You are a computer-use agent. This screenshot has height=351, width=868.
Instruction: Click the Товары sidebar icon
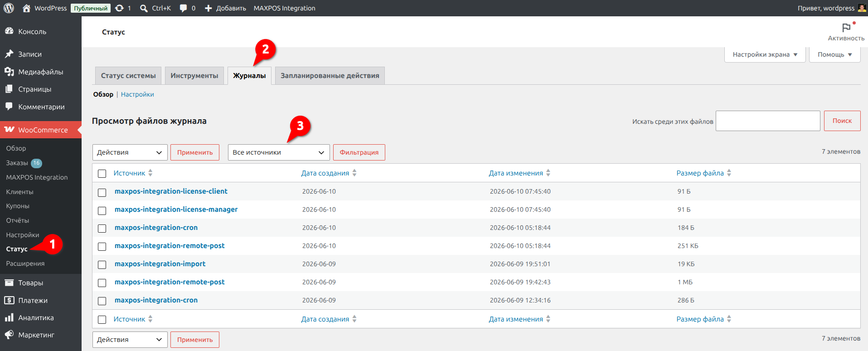click(9, 283)
